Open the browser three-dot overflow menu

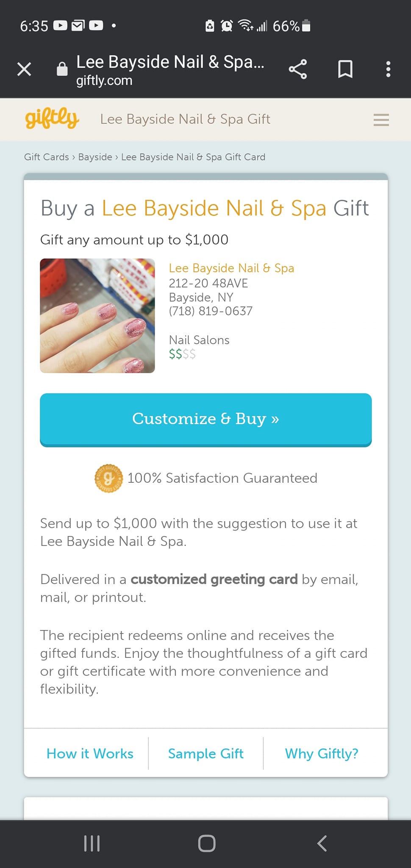tap(388, 69)
